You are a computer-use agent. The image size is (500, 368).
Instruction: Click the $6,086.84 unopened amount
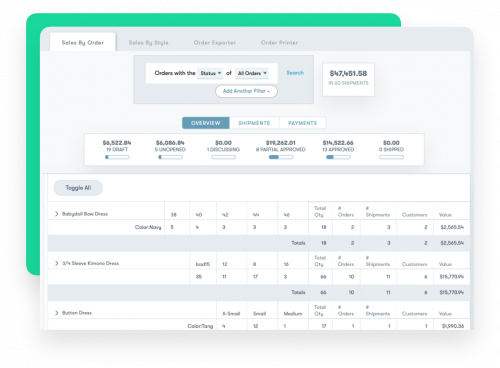pyautogui.click(x=170, y=143)
